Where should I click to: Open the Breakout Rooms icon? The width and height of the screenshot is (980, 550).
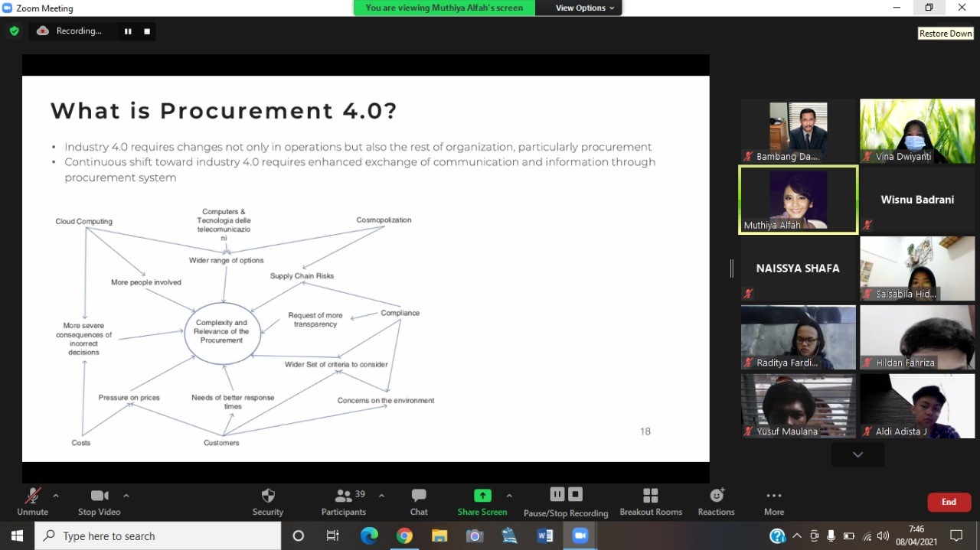pos(651,496)
